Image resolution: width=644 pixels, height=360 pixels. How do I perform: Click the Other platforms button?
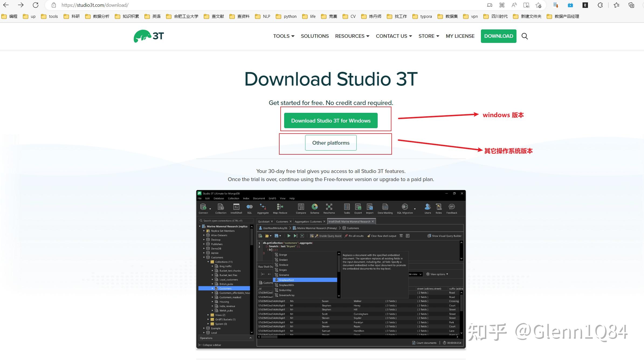coord(330,143)
